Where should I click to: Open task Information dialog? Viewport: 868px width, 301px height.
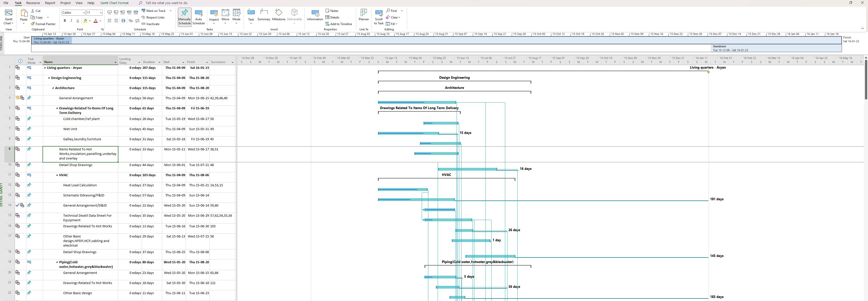click(315, 15)
